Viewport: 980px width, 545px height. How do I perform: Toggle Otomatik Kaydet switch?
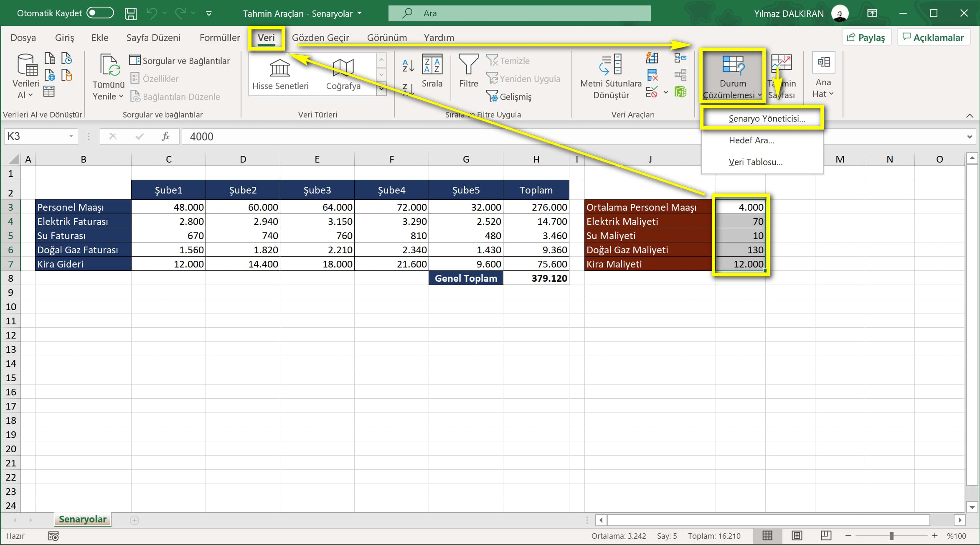click(x=104, y=13)
